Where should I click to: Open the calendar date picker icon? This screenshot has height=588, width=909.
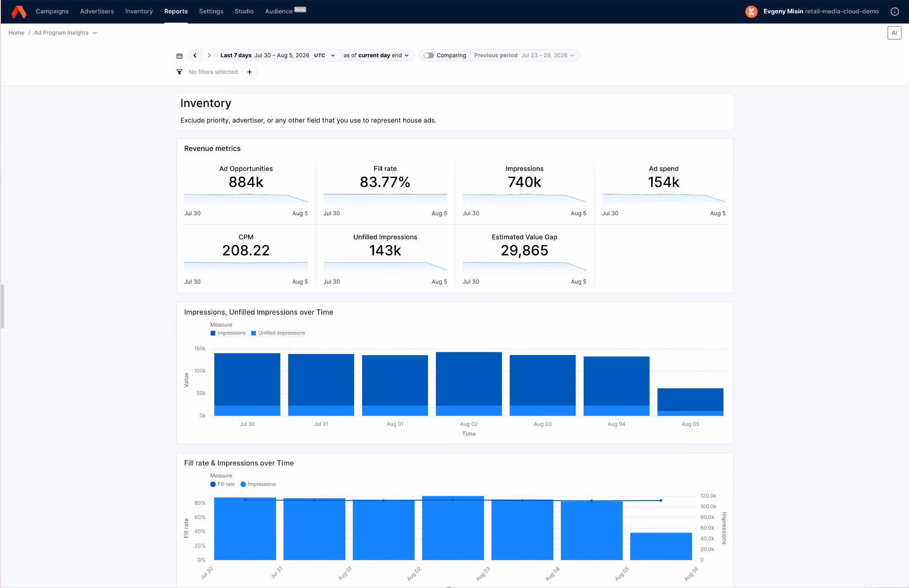pos(179,56)
